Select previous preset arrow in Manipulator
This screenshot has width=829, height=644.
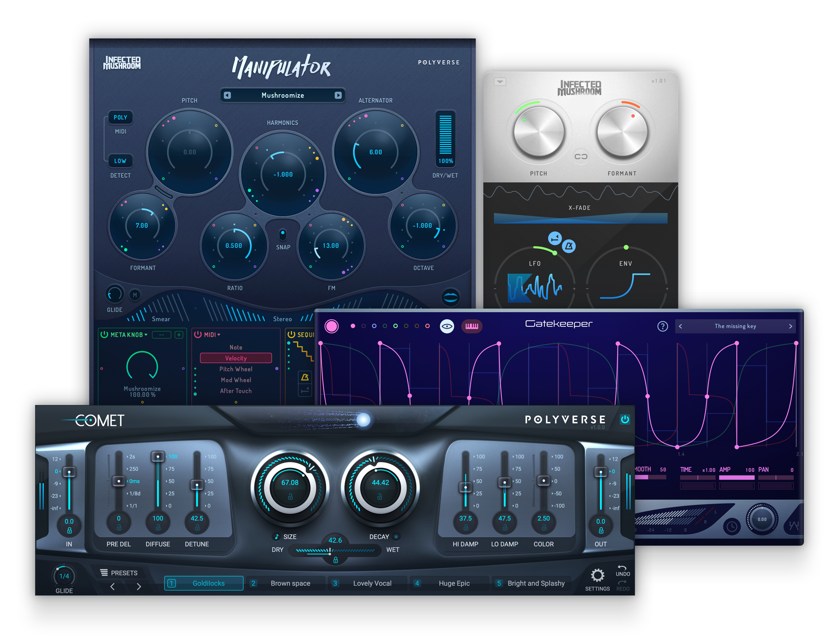click(227, 95)
